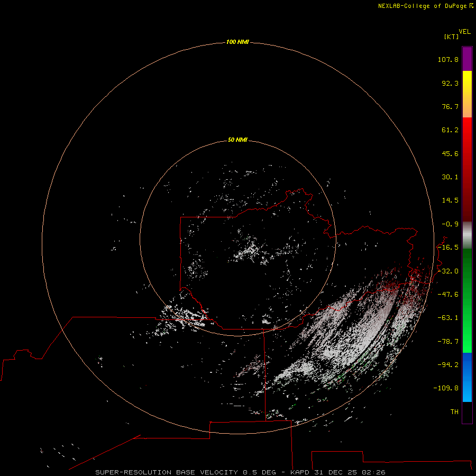The width and height of the screenshot is (476, 476).
Task: Select the 100 NMI range ring label
Action: pos(237,42)
